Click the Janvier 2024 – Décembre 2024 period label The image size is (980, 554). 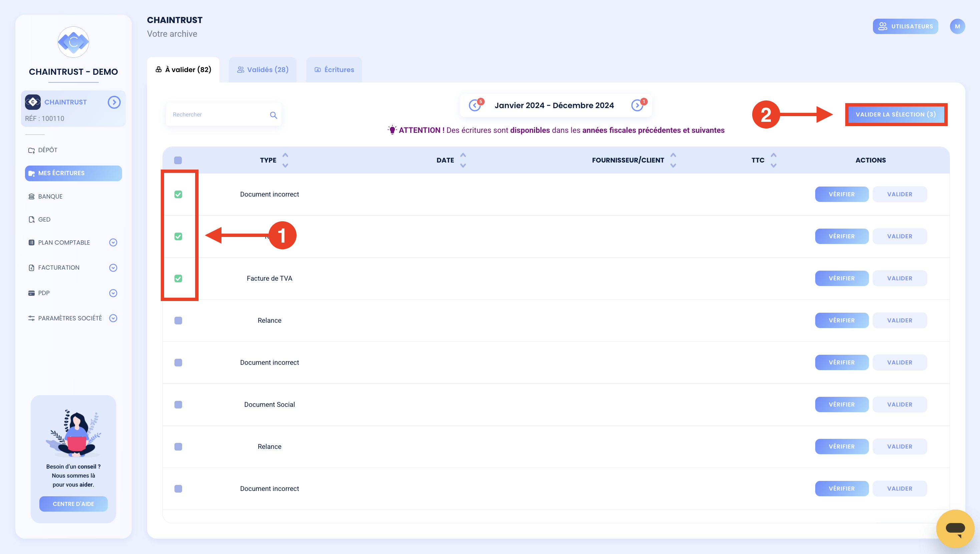tap(554, 105)
